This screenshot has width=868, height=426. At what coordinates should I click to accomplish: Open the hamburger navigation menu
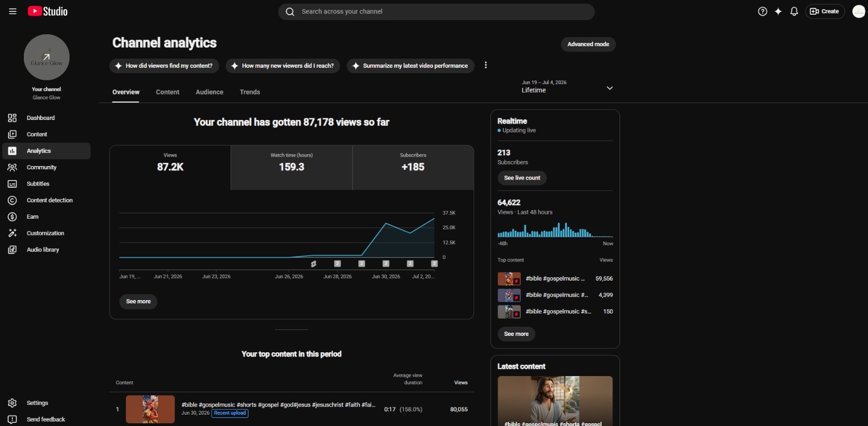(12, 11)
